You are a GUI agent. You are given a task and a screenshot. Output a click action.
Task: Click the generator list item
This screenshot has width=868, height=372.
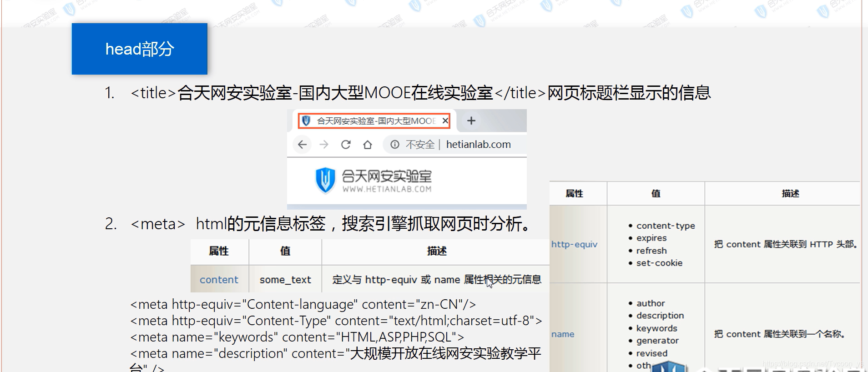[x=657, y=341]
